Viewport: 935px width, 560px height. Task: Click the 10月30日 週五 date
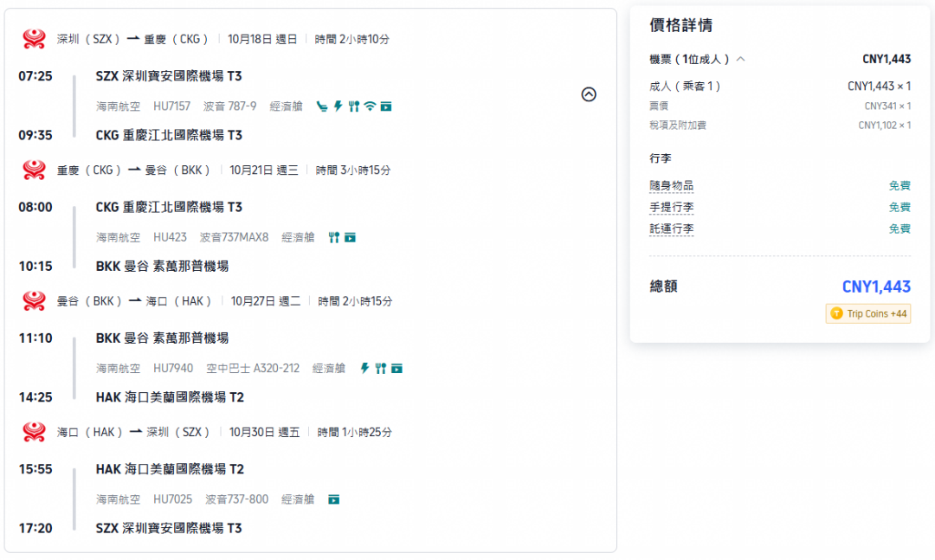click(x=264, y=433)
